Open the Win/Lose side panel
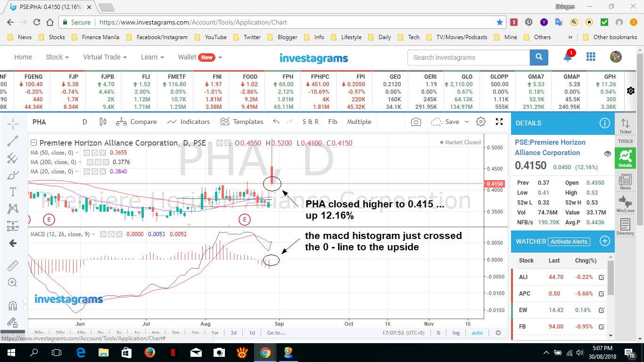This screenshot has width=644, height=362. pos(625,205)
